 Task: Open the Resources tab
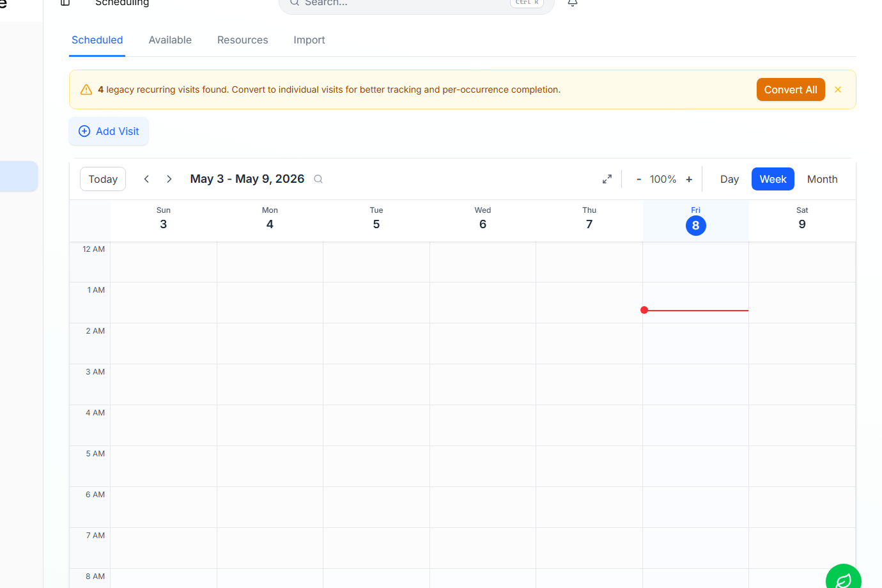tap(243, 40)
